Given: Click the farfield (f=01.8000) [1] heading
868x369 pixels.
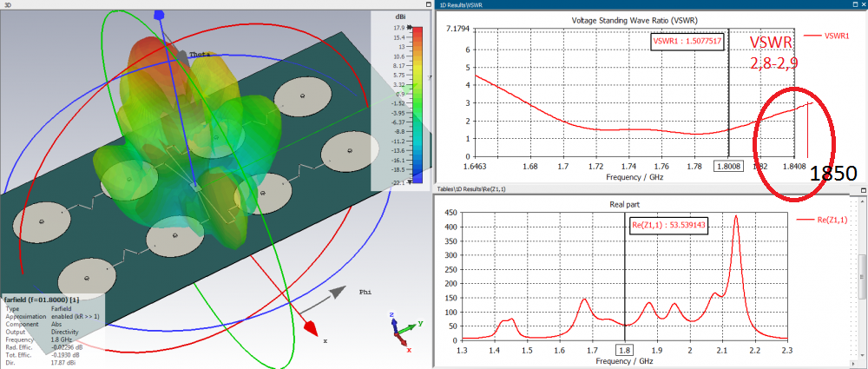Looking at the screenshot, I should tap(42, 300).
